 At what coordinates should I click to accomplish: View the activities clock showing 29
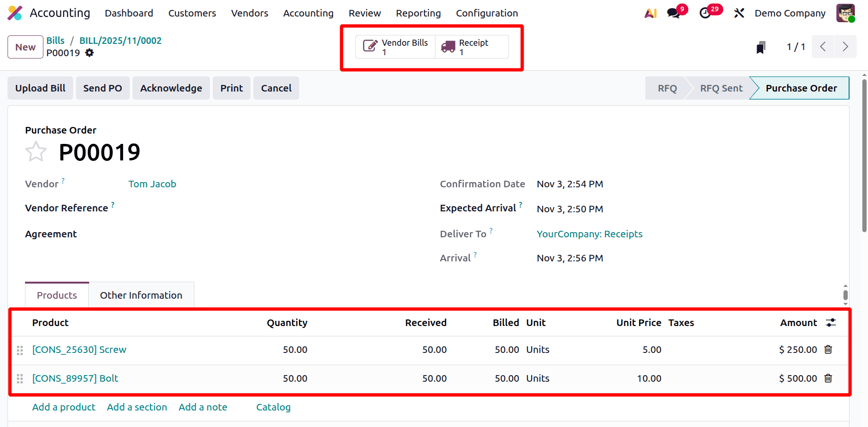[706, 13]
